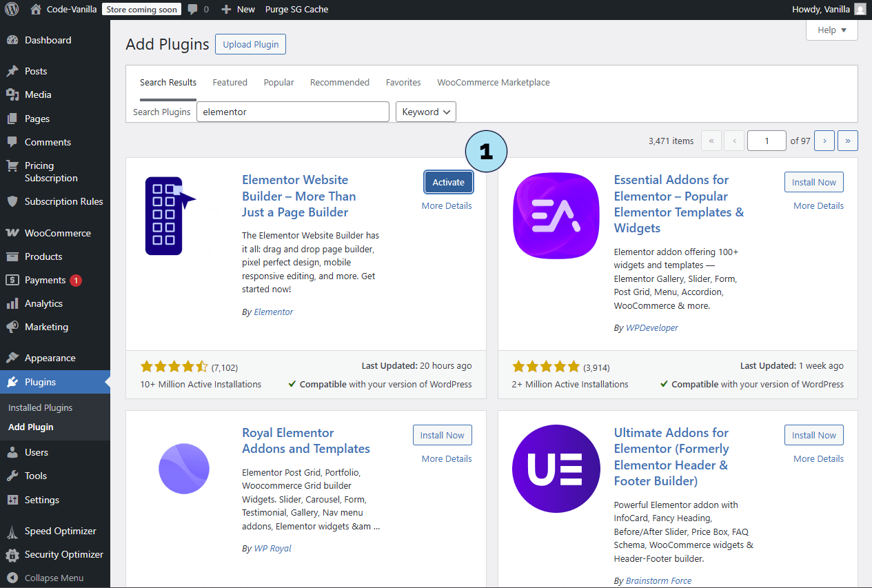Expand the Help panel
872x588 pixels.
click(831, 30)
